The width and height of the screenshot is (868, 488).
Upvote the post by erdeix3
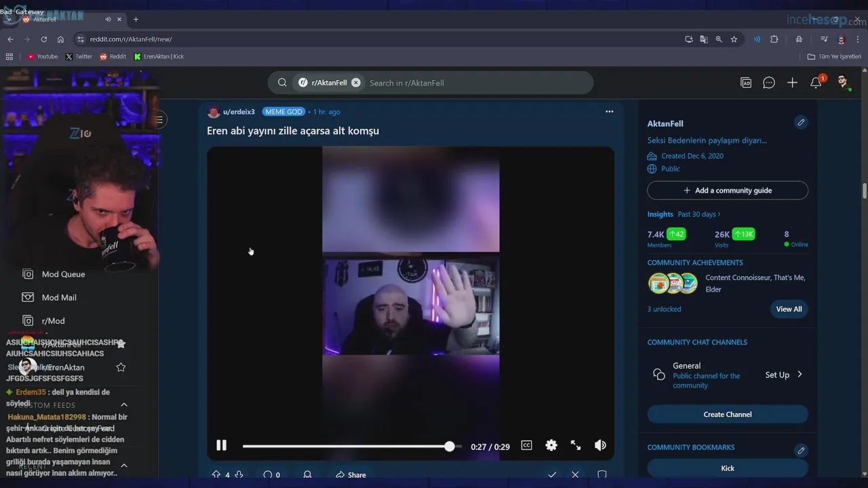(216, 475)
